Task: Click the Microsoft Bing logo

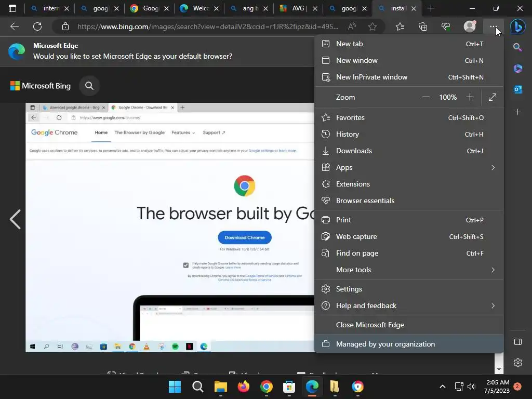Action: (x=41, y=86)
